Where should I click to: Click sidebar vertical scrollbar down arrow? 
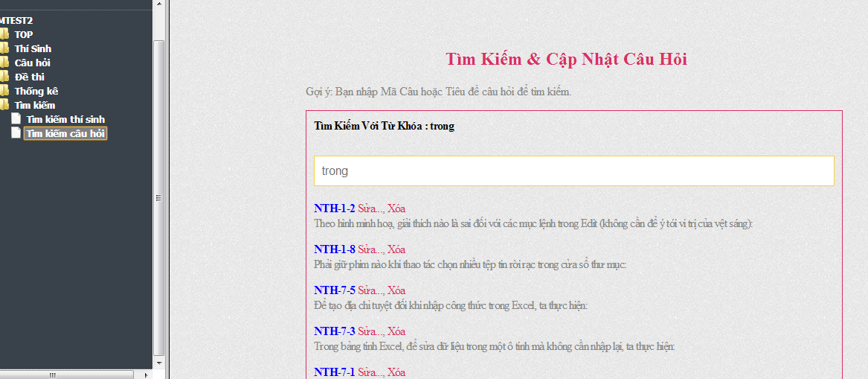159,363
